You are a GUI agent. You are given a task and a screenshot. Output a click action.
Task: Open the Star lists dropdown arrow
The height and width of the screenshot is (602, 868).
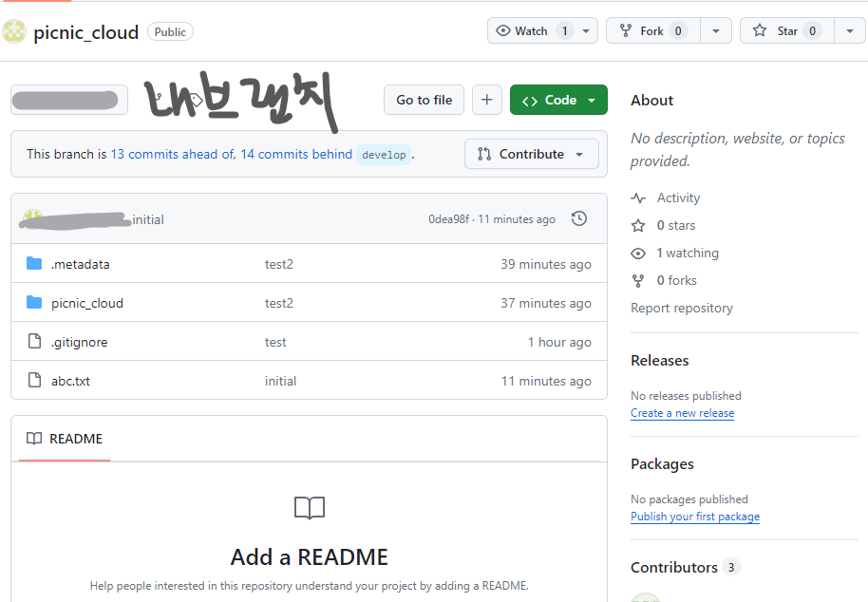(850, 31)
